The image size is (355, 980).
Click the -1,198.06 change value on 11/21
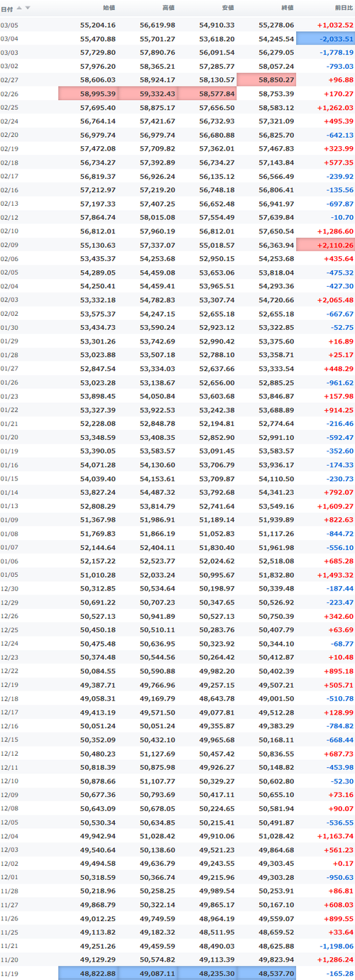tap(334, 946)
